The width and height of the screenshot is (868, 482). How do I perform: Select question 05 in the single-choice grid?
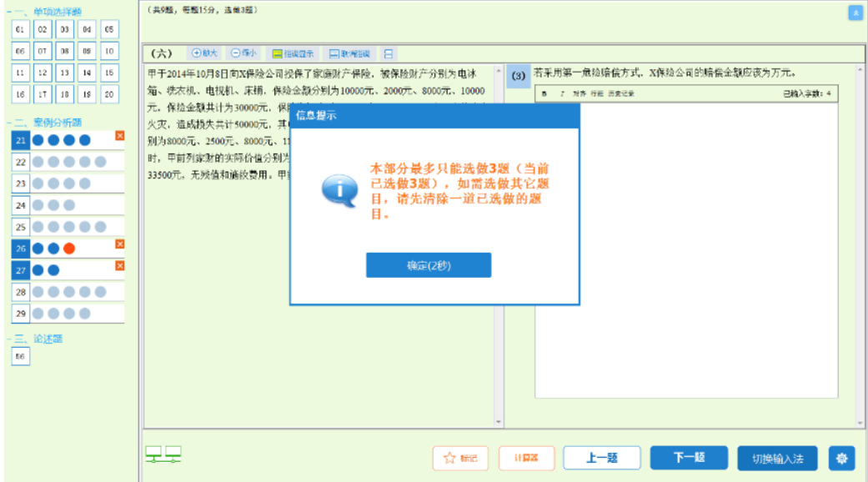point(109,29)
